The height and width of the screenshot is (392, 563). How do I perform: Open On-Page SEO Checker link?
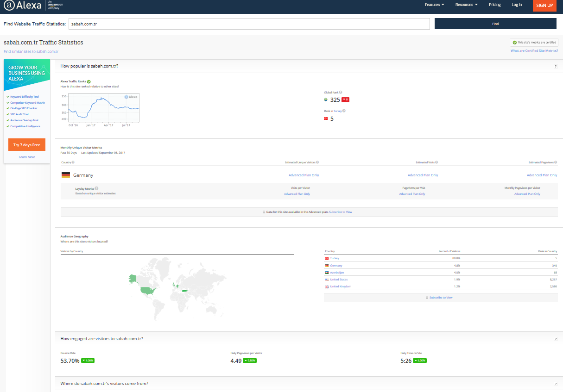click(x=24, y=108)
